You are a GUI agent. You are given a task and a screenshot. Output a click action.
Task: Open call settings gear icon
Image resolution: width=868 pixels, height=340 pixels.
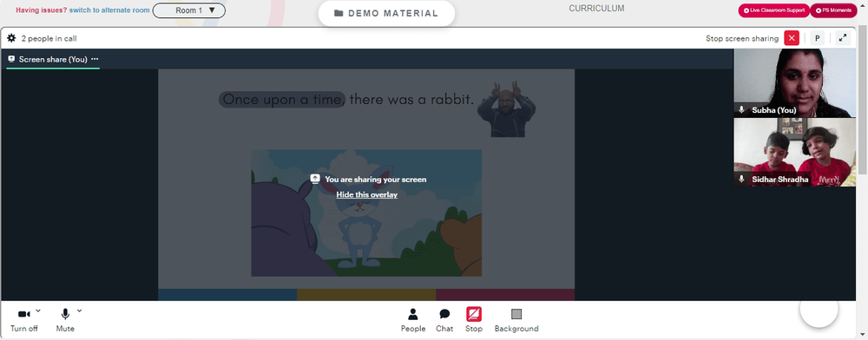pyautogui.click(x=11, y=38)
